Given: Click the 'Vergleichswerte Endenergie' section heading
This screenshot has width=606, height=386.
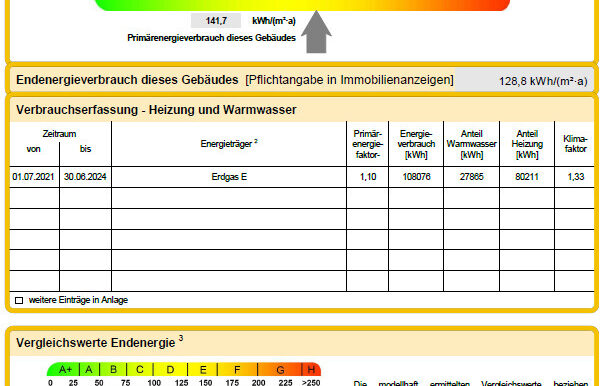Looking at the screenshot, I should point(95,343).
